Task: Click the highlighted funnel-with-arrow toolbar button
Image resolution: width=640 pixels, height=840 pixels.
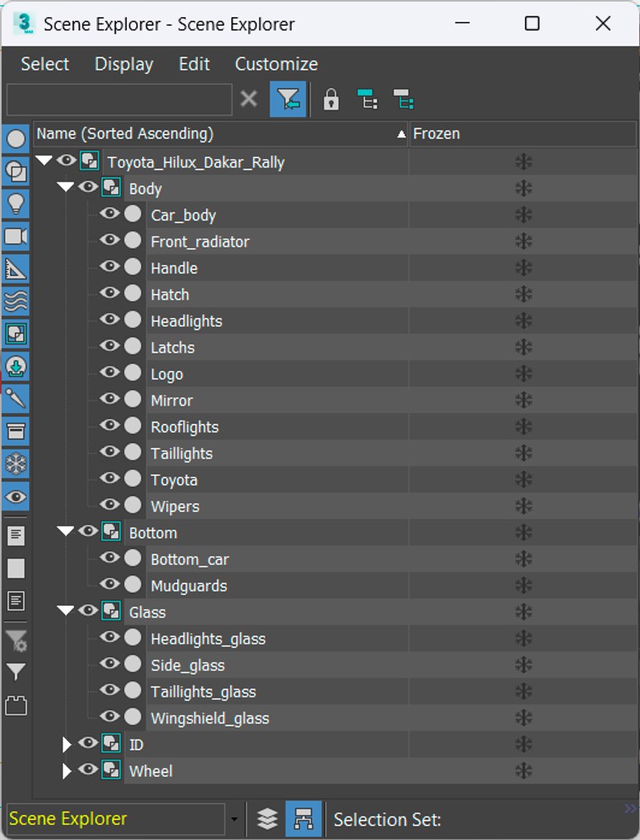Action: pos(289,99)
